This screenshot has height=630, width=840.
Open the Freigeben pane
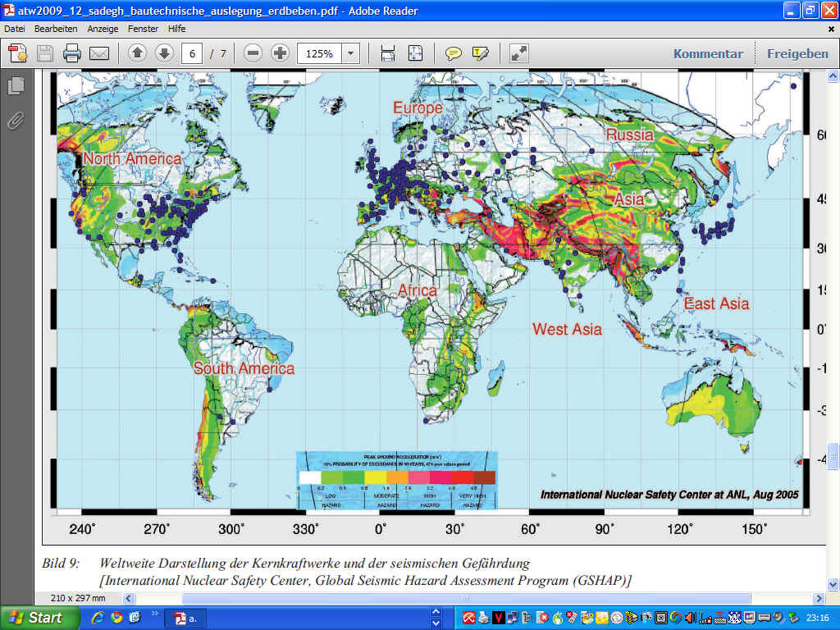tap(797, 53)
